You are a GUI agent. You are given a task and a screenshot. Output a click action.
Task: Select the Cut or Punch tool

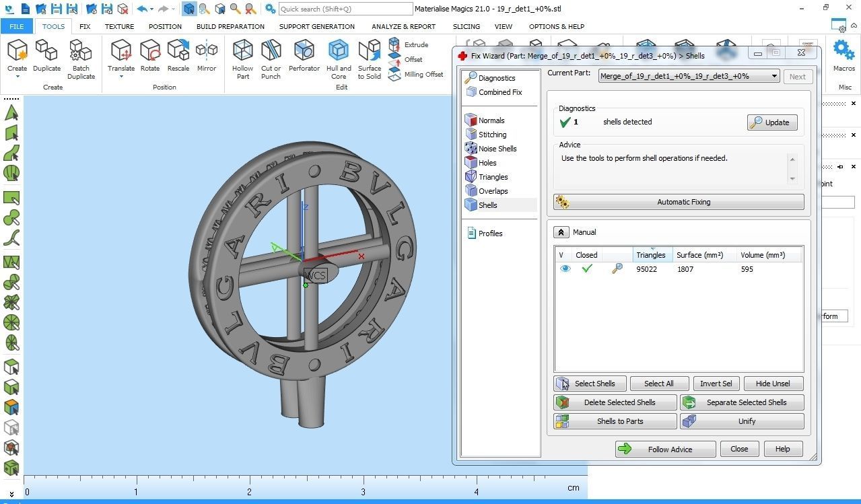[271, 59]
